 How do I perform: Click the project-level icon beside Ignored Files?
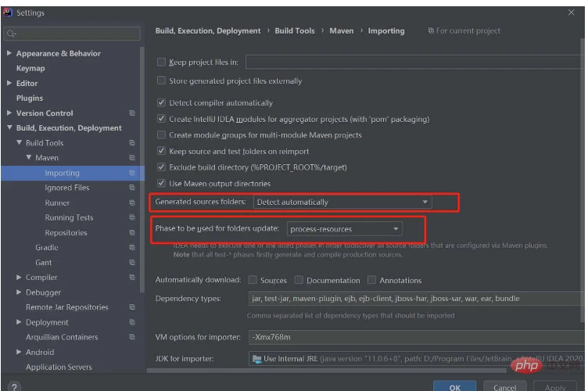pos(132,188)
